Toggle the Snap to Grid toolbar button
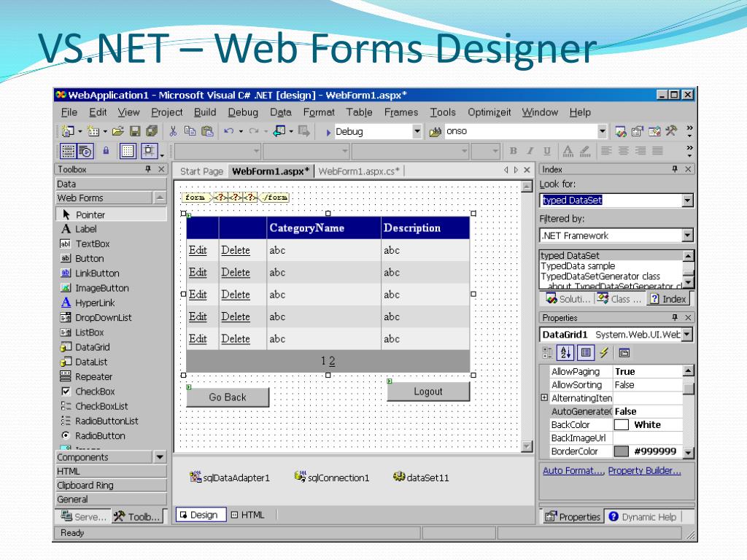Image resolution: width=747 pixels, height=560 pixels. [150, 151]
